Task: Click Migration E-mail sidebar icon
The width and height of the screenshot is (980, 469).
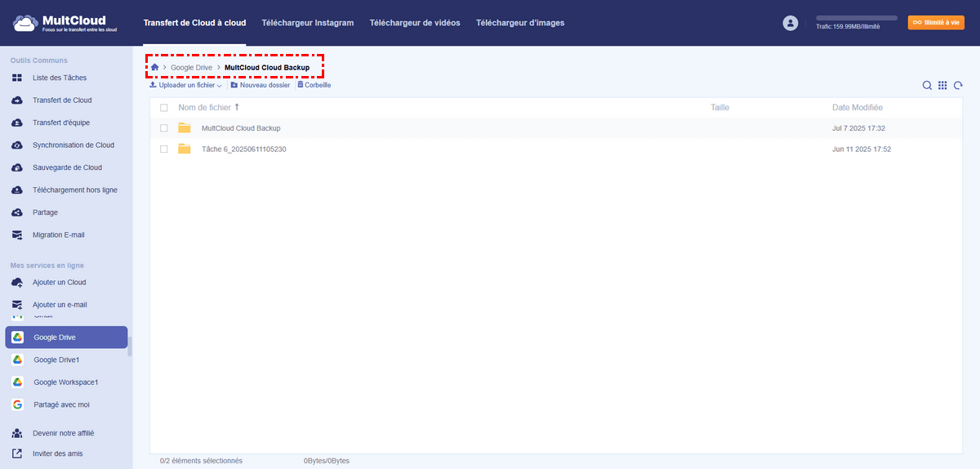Action: click(x=17, y=234)
